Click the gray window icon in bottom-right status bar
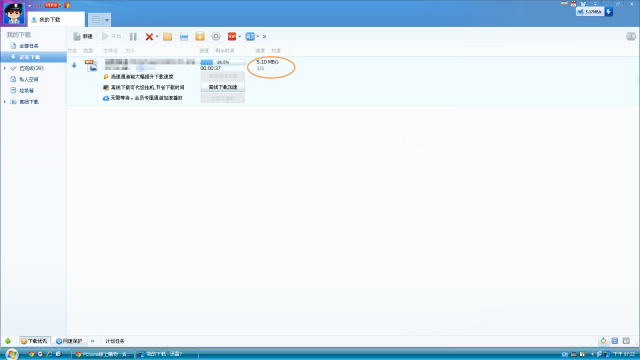This screenshot has width=640, height=360. point(626,341)
